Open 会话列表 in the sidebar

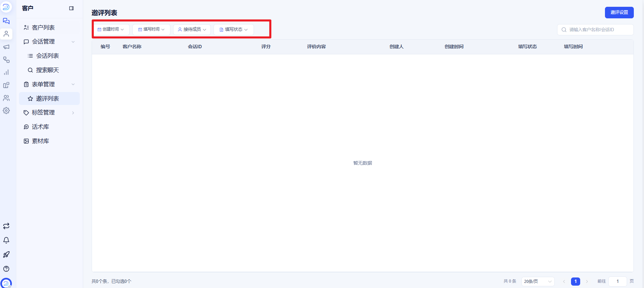pyautogui.click(x=49, y=56)
